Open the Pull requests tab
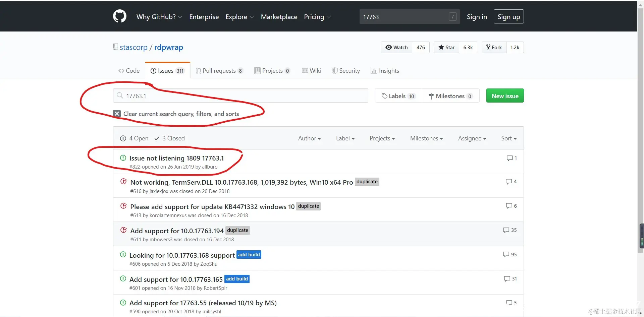644x317 pixels. [x=220, y=71]
